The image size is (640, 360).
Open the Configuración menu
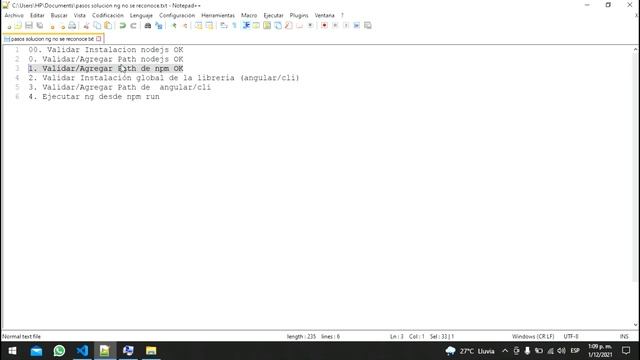point(177,15)
